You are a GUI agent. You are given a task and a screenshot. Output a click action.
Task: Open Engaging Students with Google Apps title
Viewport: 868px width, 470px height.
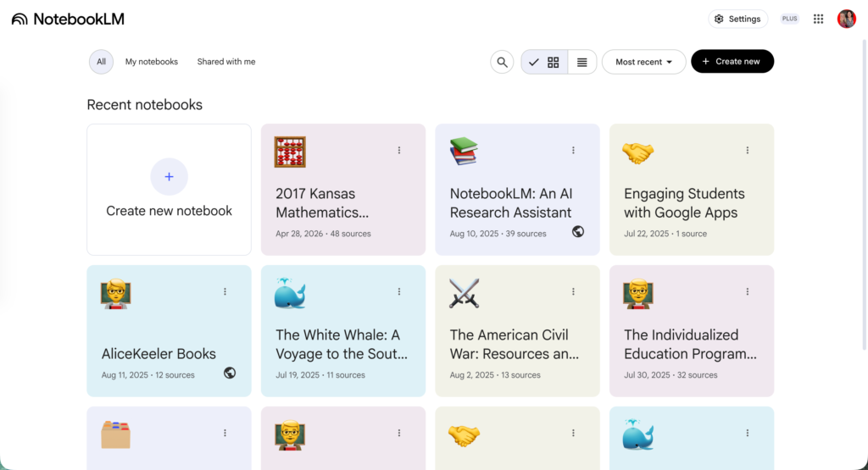[x=684, y=203]
